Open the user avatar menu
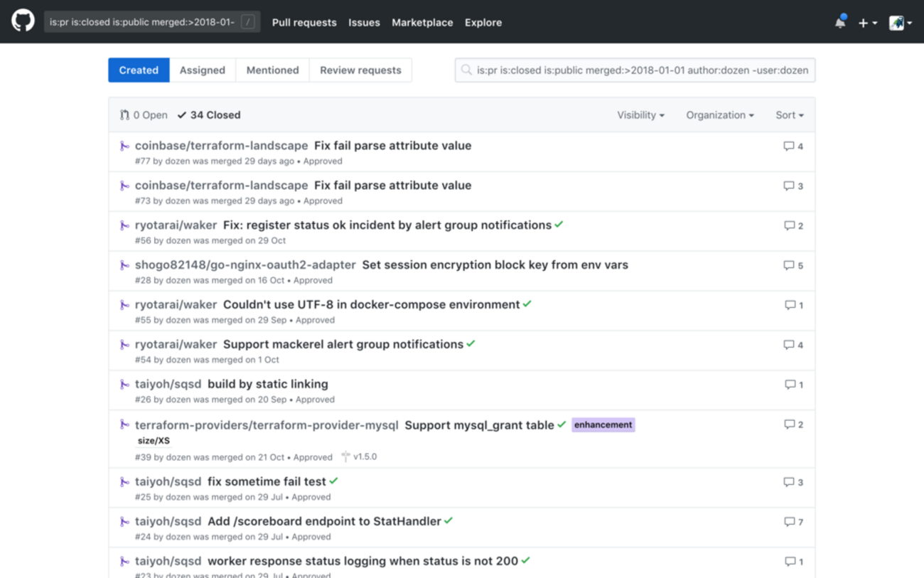The width and height of the screenshot is (924, 578). pyautogui.click(x=900, y=23)
